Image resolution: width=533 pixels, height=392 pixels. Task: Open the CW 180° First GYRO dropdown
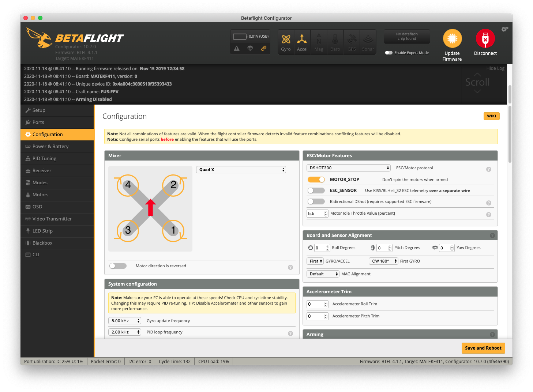point(383,261)
